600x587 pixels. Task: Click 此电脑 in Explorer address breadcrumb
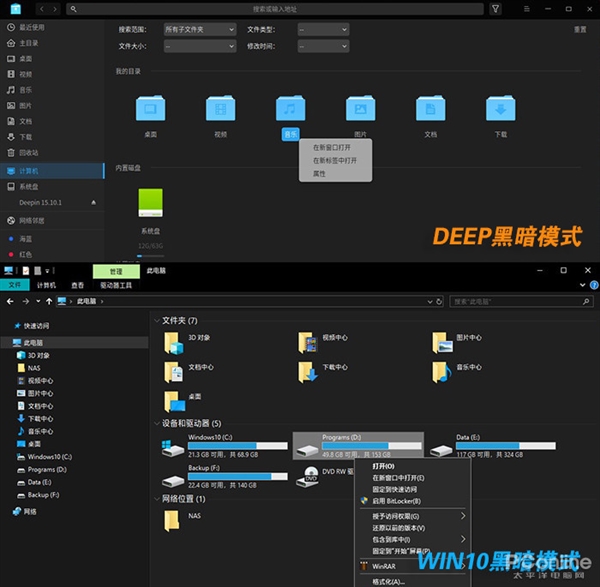click(x=86, y=302)
